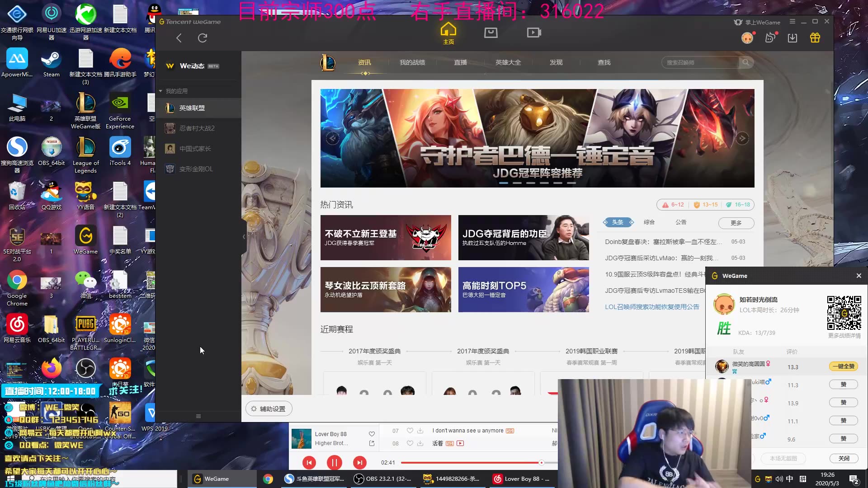
Task: Open the WeGame user avatar menu
Action: [747, 38]
